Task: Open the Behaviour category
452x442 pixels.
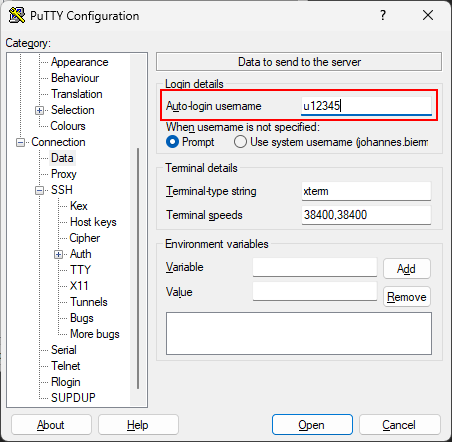Action: 75,78
